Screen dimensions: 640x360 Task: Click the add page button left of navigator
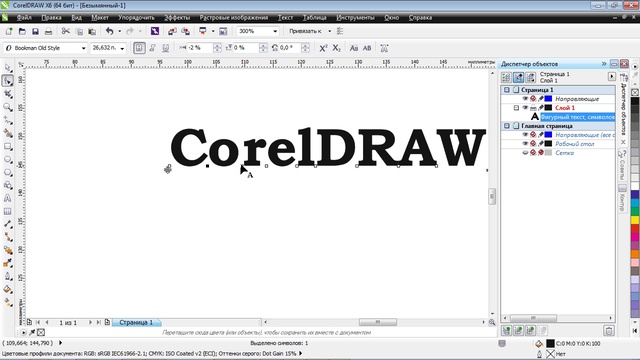(29, 322)
